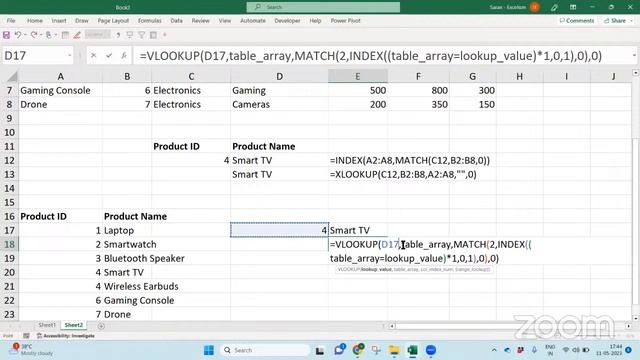Click the Windows taskbar Search box
The image size is (640, 360).
[265, 350]
